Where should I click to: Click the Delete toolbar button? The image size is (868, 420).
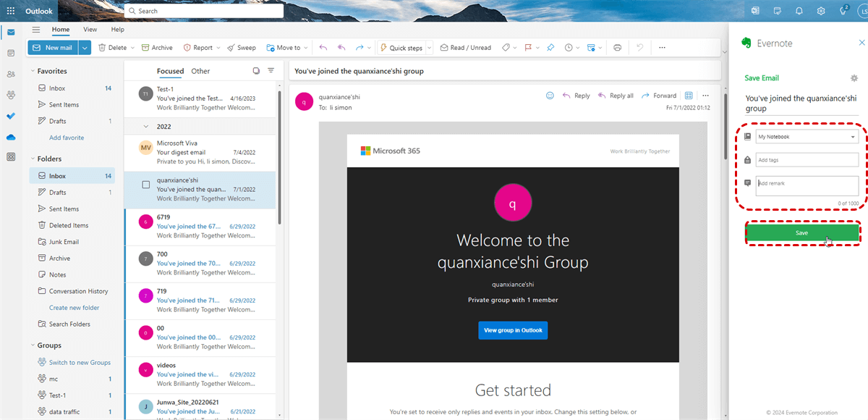click(112, 48)
